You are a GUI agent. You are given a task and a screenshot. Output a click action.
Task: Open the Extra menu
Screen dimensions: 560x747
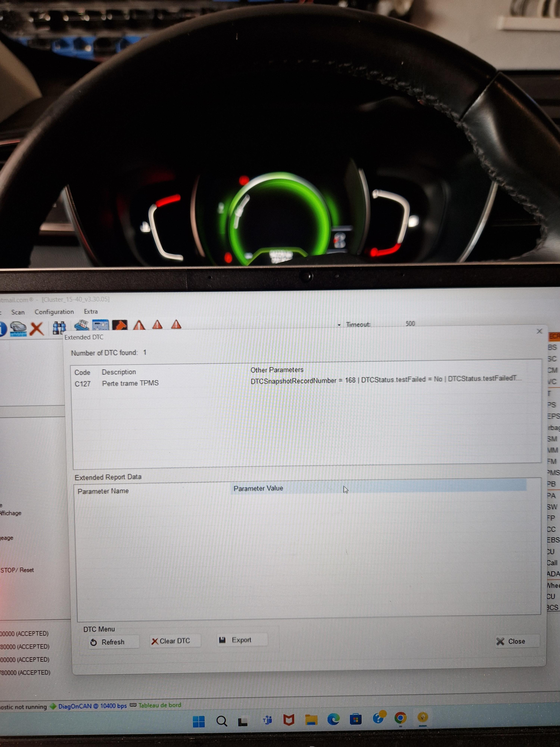(91, 311)
